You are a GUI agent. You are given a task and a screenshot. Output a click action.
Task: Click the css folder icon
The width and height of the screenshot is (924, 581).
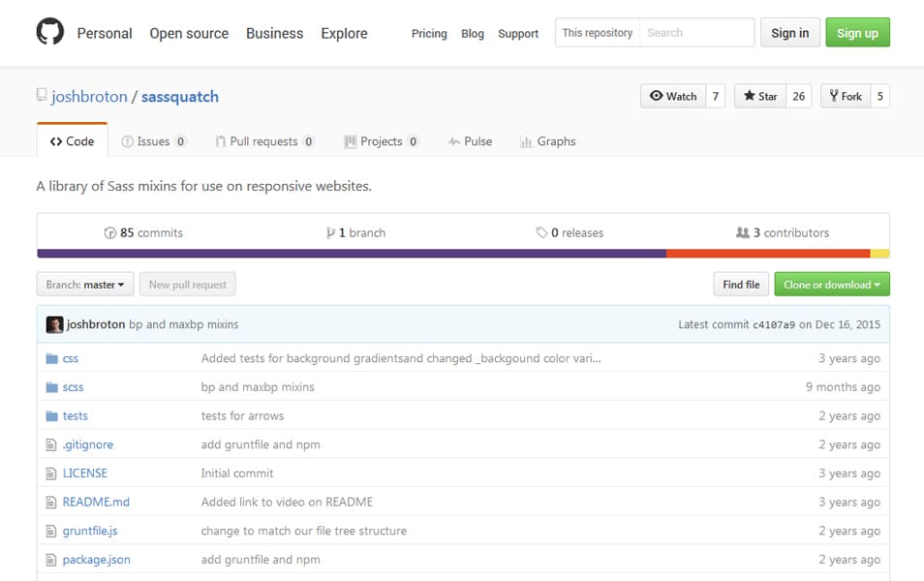[52, 358]
